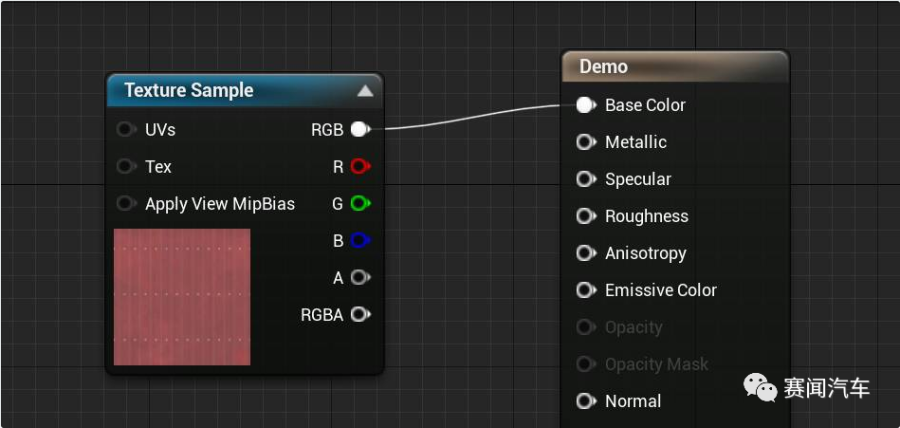Click the Emissive Color input pin

[586, 290]
